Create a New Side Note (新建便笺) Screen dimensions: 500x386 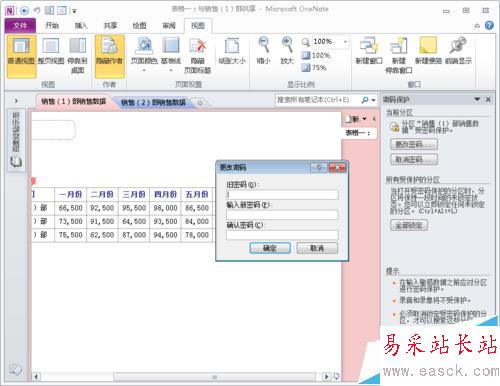(428, 52)
